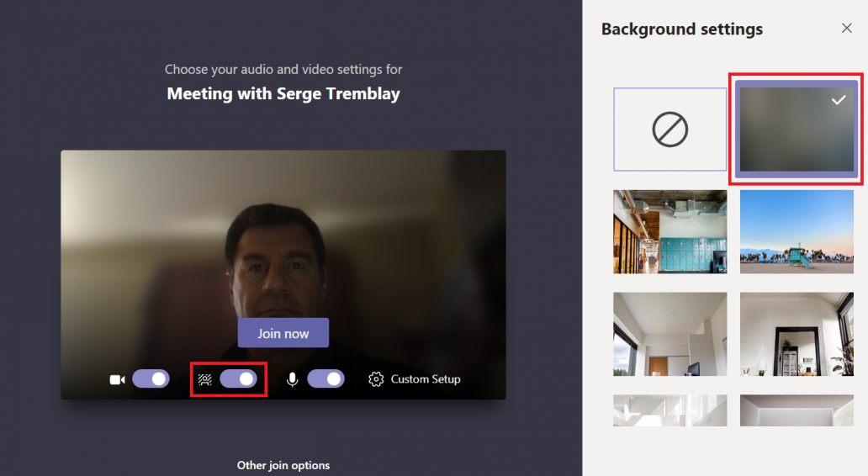The image size is (868, 476).
Task: Pick the room with black mirror background
Action: click(797, 335)
